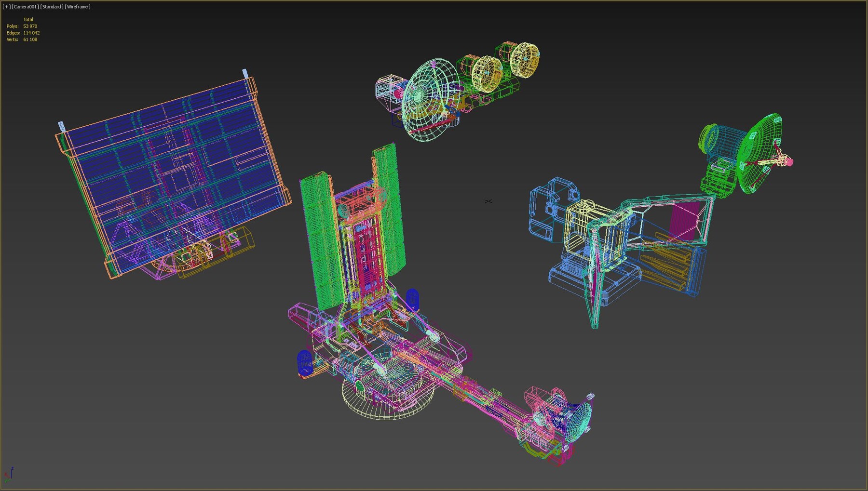The image size is (868, 491).
Task: Click the red X axis arrow
Action: 6,475
